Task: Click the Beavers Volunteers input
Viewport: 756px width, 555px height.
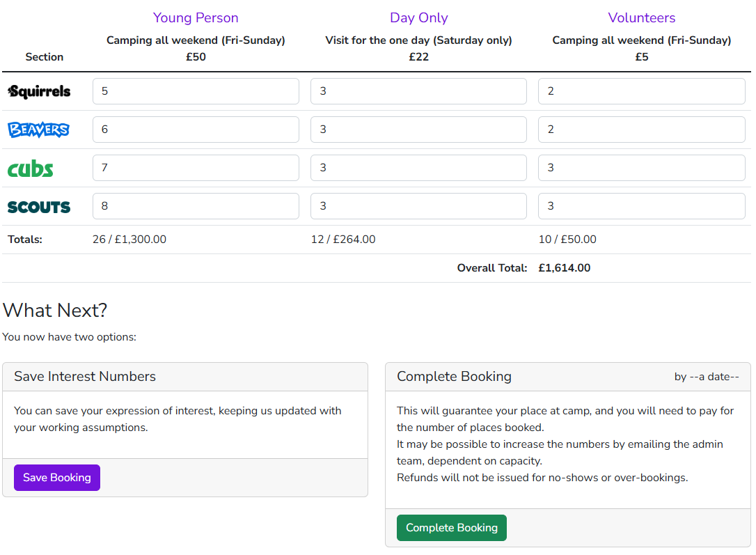Action: tap(641, 130)
